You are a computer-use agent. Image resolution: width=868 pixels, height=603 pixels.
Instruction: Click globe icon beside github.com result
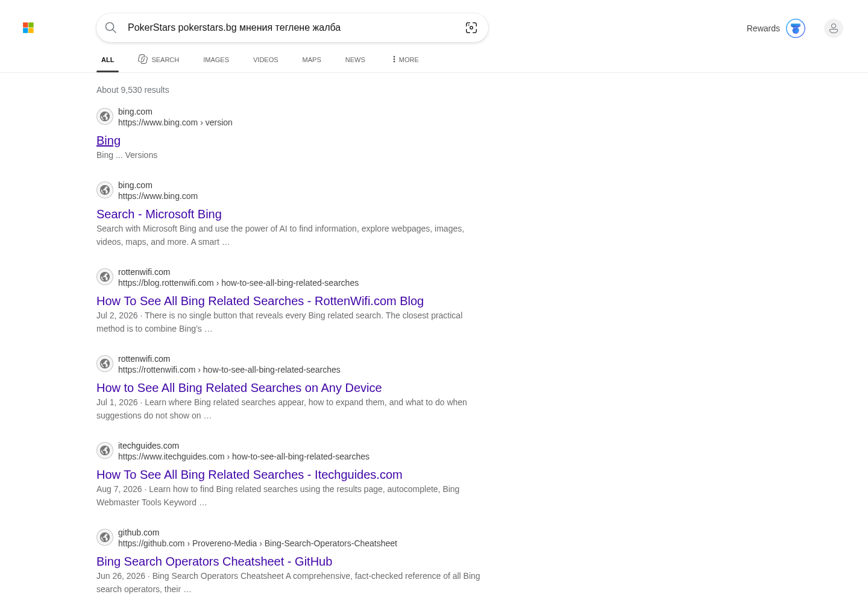[105, 537]
